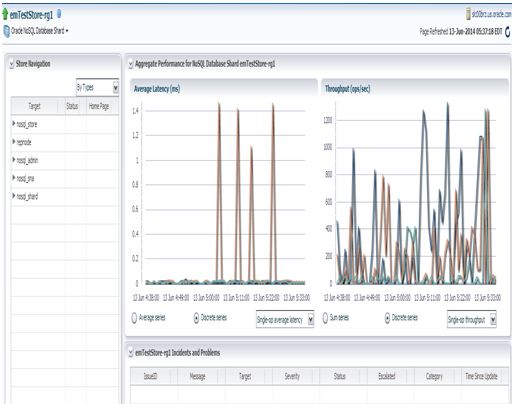Viewport: 512px width, 404px height.
Task: Select the Sum series radio button
Action: click(x=325, y=318)
